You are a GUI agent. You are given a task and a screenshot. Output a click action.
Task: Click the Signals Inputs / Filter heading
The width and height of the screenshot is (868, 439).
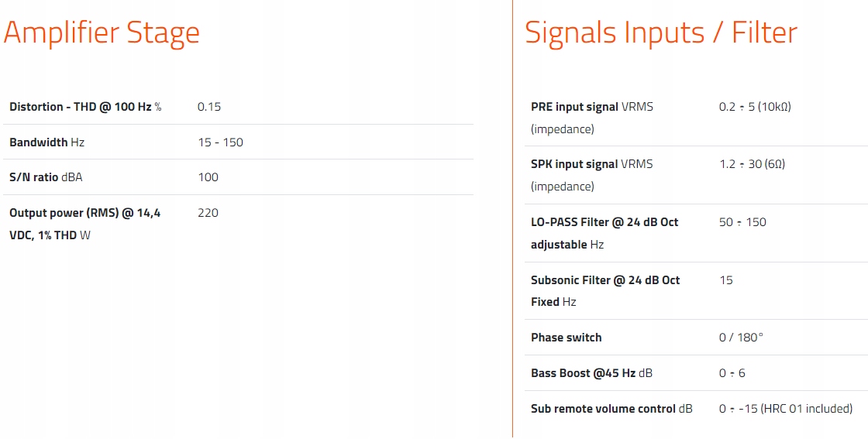click(661, 33)
